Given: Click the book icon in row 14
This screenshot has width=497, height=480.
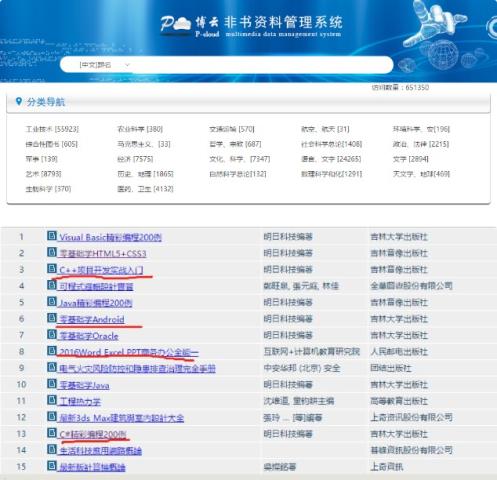Looking at the screenshot, I should (52, 449).
